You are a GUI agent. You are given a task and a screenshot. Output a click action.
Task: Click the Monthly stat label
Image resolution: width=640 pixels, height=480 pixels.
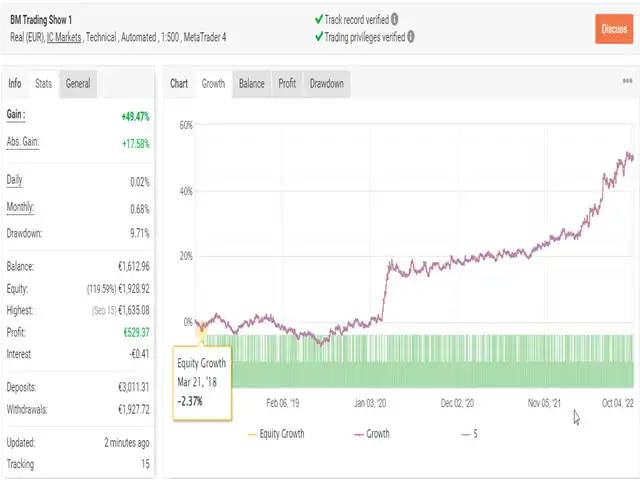[21, 208]
